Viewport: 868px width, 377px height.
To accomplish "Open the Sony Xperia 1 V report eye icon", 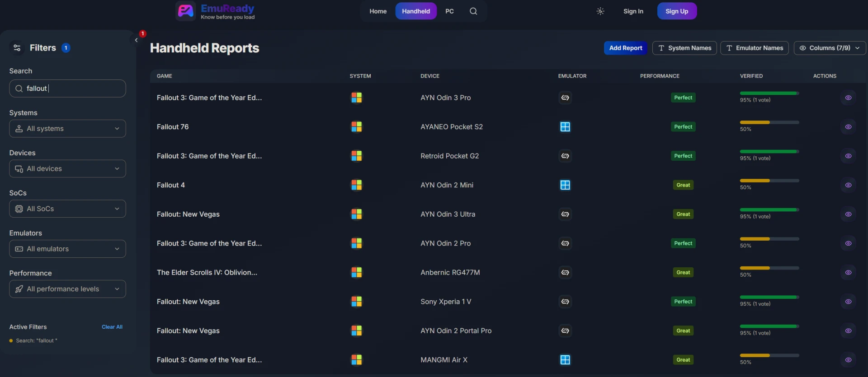I will (x=848, y=302).
